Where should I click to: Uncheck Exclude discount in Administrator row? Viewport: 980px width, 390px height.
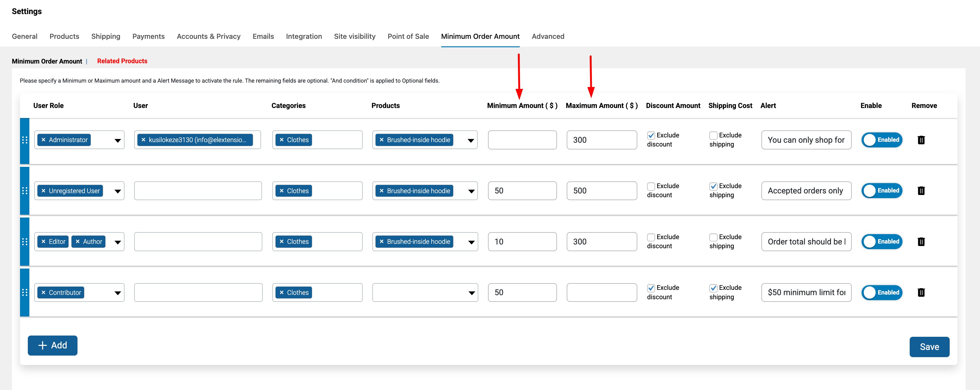(651, 135)
